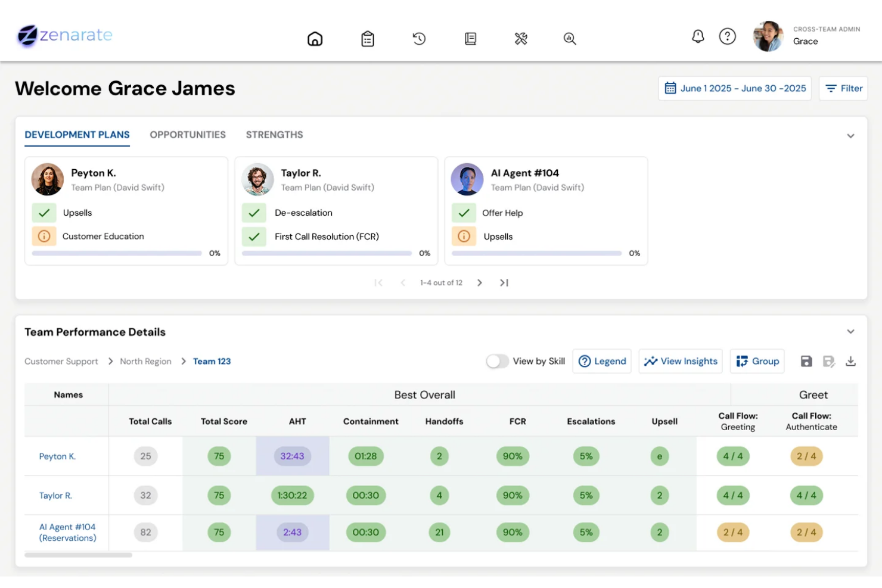882x588 pixels.
Task: Click the progress bar on the Taylor R. card
Action: click(x=327, y=253)
